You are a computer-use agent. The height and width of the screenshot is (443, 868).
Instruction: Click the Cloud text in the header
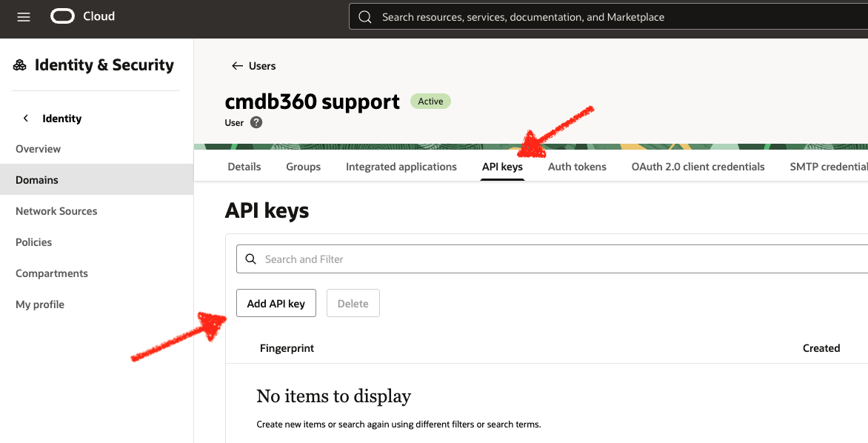[x=99, y=16]
